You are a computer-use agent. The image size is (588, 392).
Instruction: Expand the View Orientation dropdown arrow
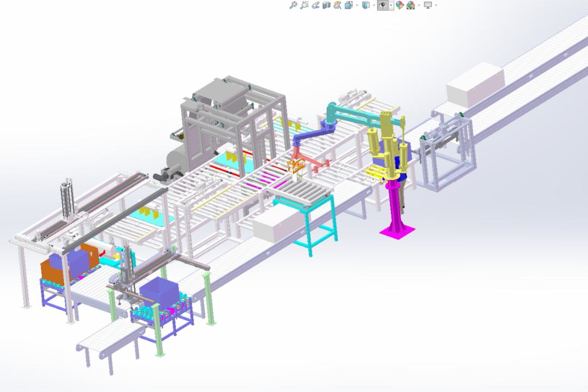tap(357, 5)
